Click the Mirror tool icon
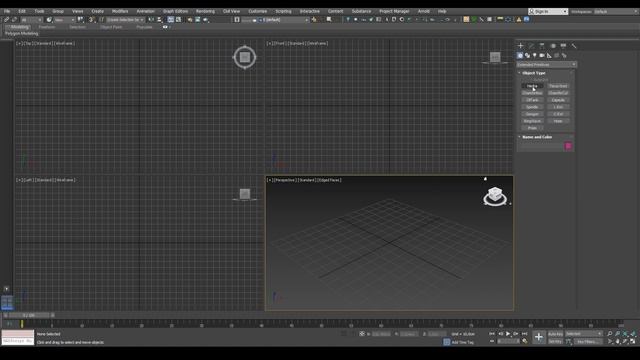The image size is (640, 360). (x=152, y=20)
